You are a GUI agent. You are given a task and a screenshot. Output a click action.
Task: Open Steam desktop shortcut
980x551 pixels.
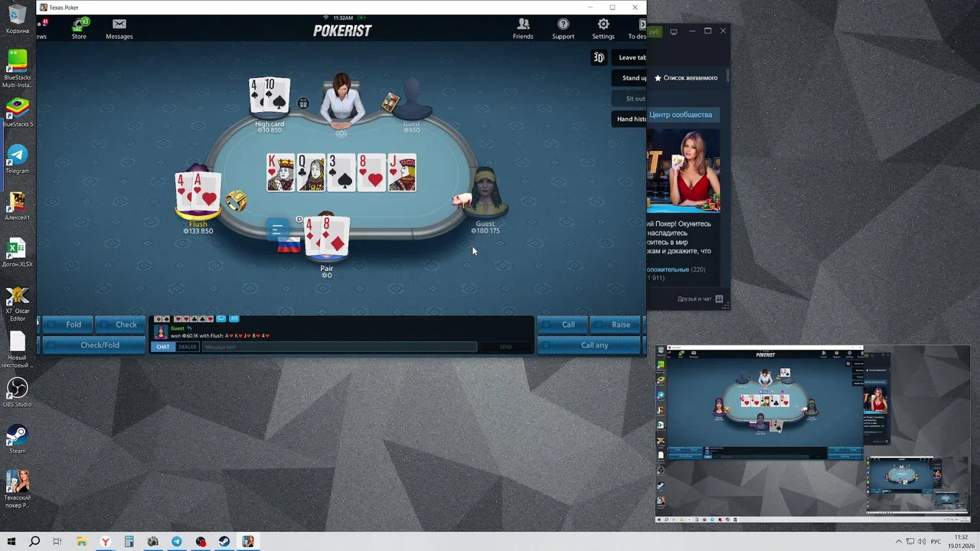coord(17,439)
